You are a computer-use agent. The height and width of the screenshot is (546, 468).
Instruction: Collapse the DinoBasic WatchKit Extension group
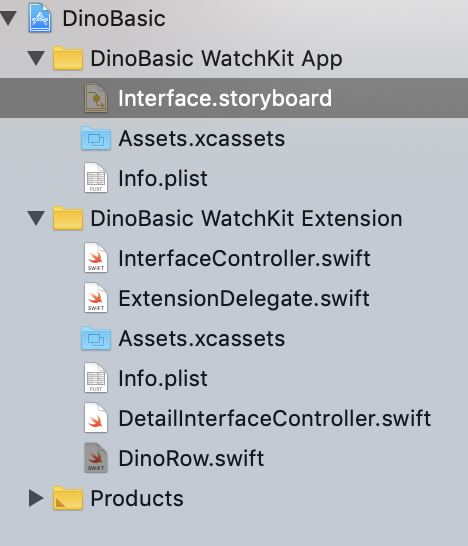tap(36, 218)
